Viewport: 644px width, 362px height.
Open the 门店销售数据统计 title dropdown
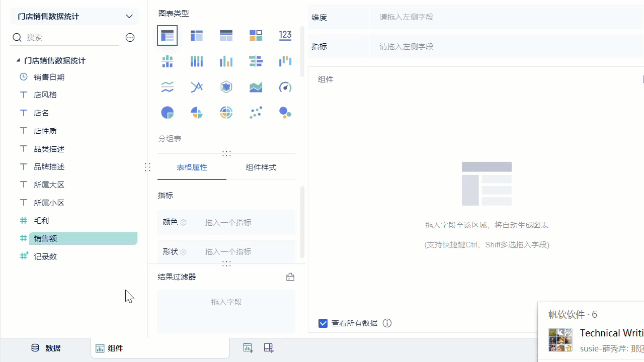tap(129, 16)
